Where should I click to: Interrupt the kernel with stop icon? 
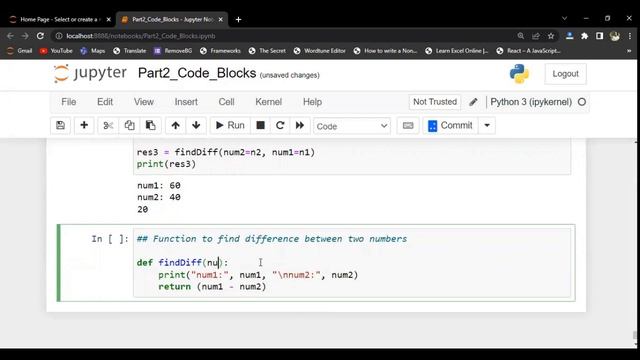(260, 125)
